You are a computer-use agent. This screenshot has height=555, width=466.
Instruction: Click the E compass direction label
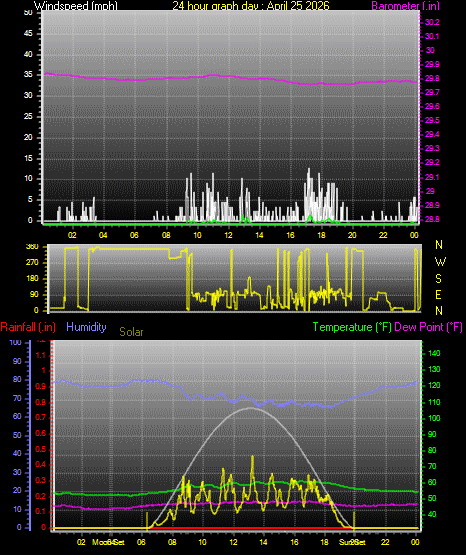click(438, 294)
